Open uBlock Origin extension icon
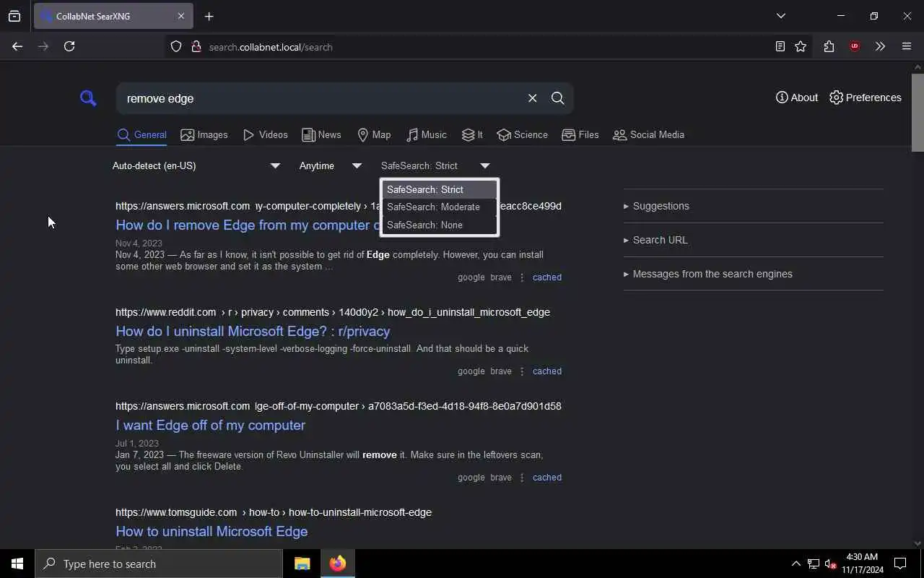Screen dimensions: 924x578 coord(855,46)
